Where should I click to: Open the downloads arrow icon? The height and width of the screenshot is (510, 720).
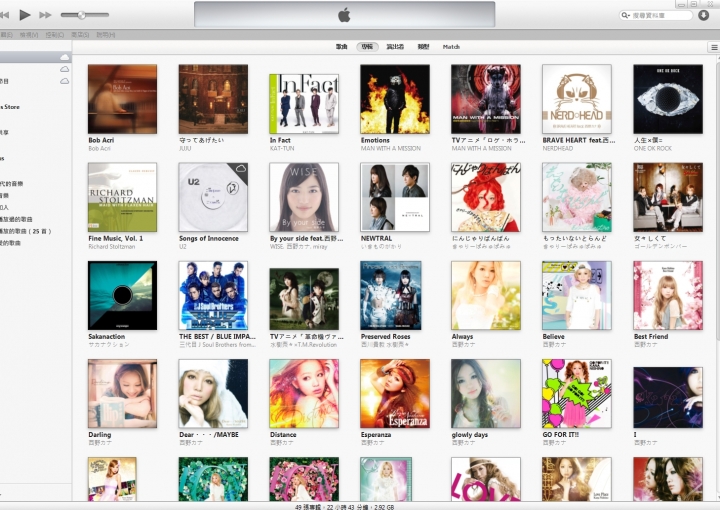click(x=703, y=15)
